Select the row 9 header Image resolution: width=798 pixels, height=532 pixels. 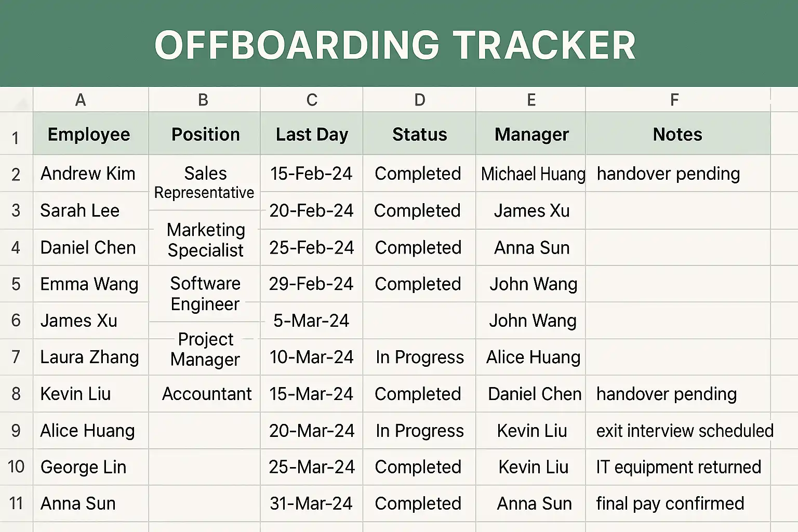point(16,431)
